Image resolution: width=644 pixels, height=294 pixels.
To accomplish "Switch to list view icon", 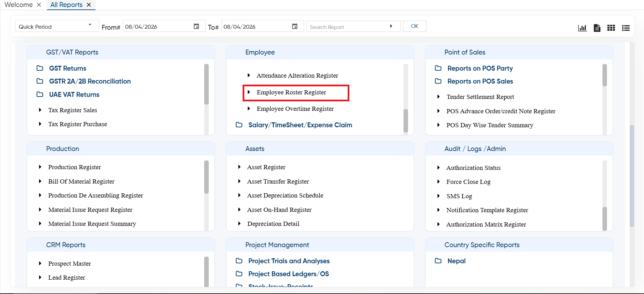I will (626, 28).
